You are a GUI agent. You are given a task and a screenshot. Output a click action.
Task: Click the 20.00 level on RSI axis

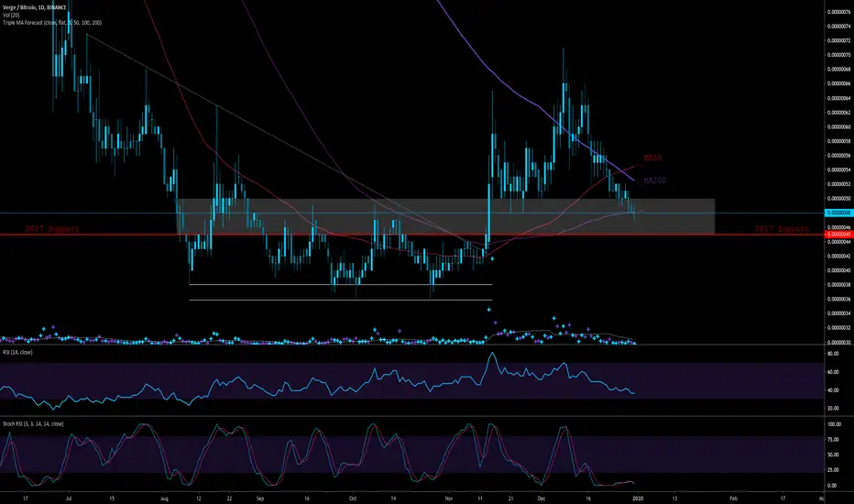click(833, 408)
